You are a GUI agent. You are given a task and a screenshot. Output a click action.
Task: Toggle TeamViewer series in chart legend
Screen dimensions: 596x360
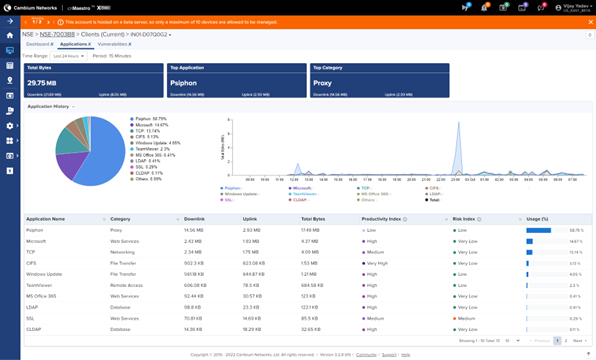click(x=304, y=194)
